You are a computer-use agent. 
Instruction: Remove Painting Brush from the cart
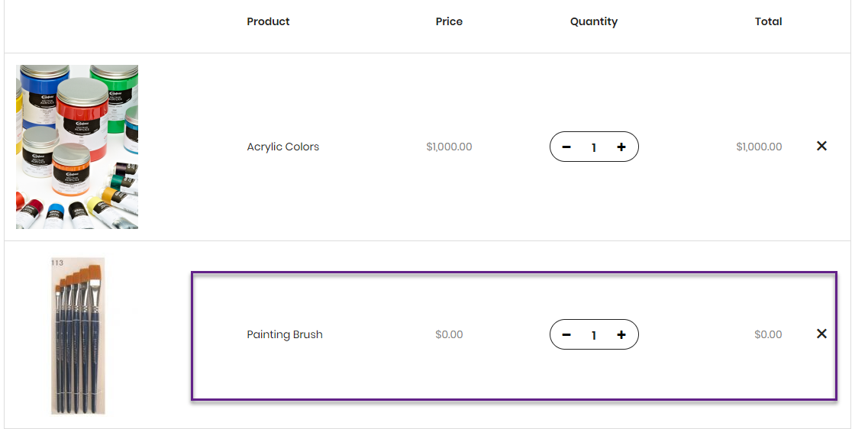pyautogui.click(x=821, y=334)
